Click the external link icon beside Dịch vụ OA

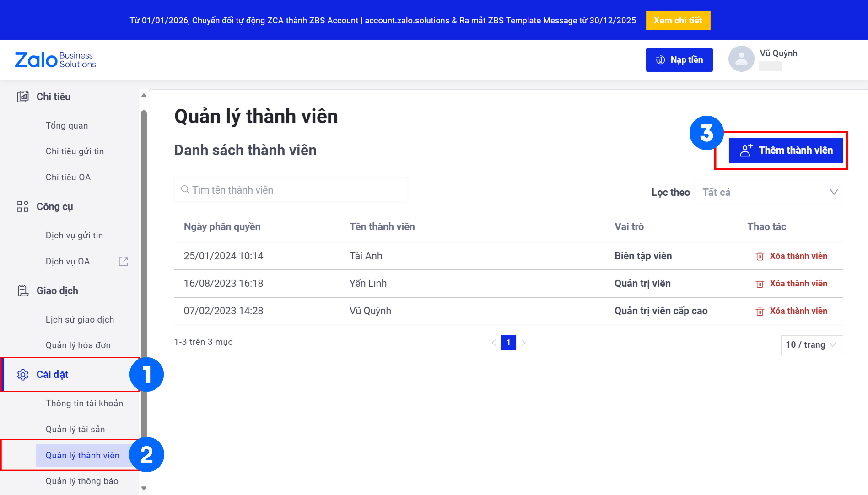coord(124,261)
